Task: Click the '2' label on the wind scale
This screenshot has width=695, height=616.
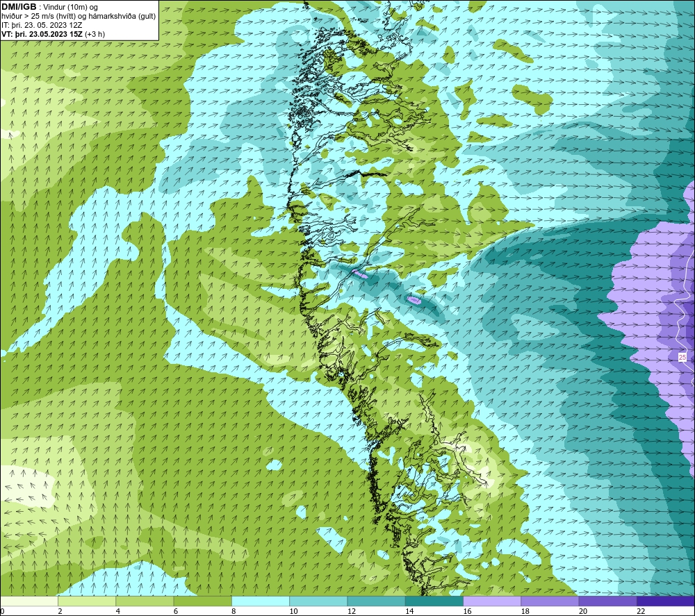Action: pyautogui.click(x=60, y=611)
